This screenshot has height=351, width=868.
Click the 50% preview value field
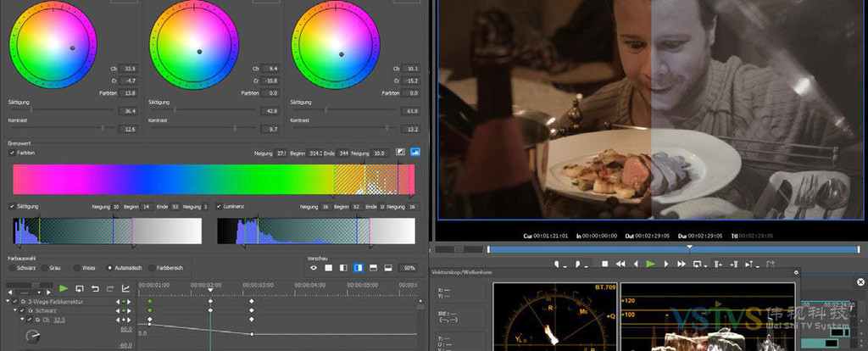(409, 268)
